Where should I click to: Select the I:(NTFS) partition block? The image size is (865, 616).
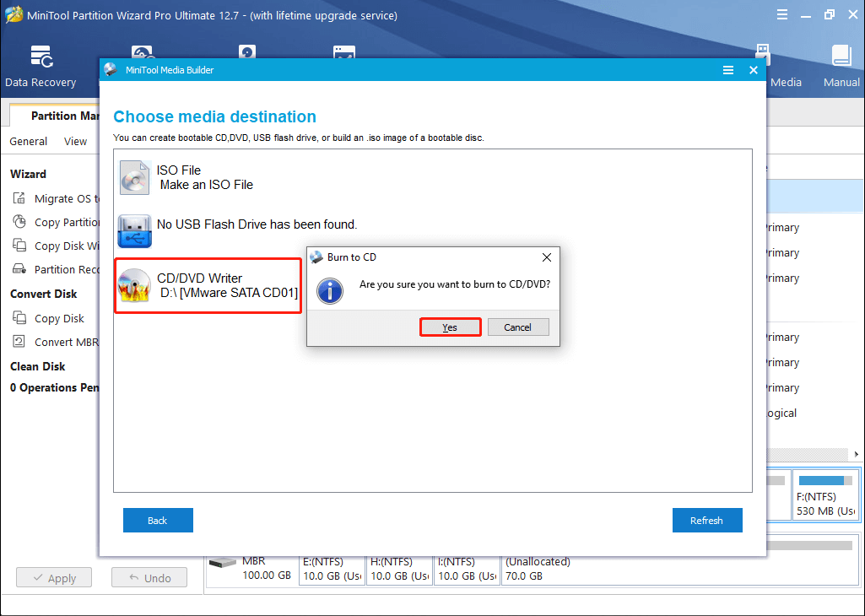[x=467, y=569]
